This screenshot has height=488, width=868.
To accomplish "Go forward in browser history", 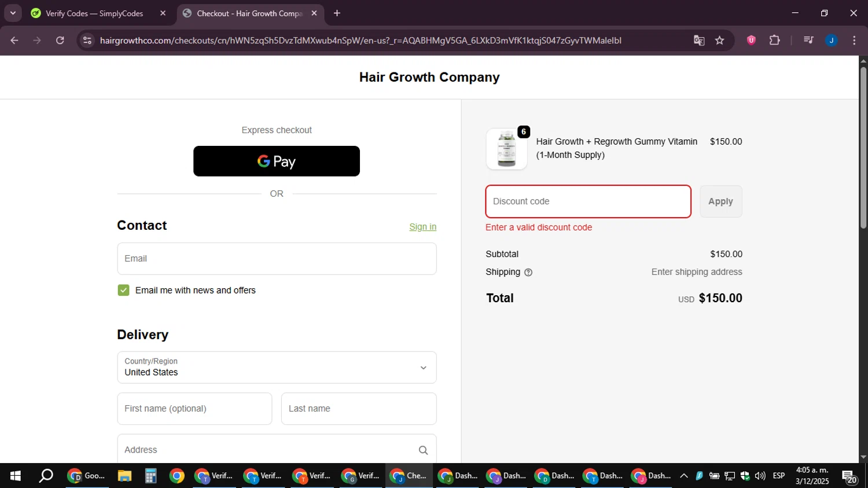I will (37, 41).
